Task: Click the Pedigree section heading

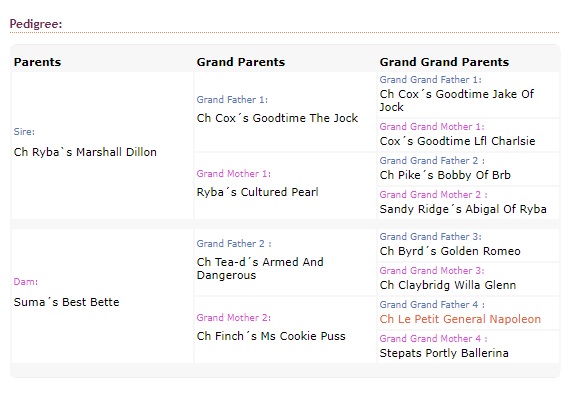Action: pyautogui.click(x=36, y=24)
